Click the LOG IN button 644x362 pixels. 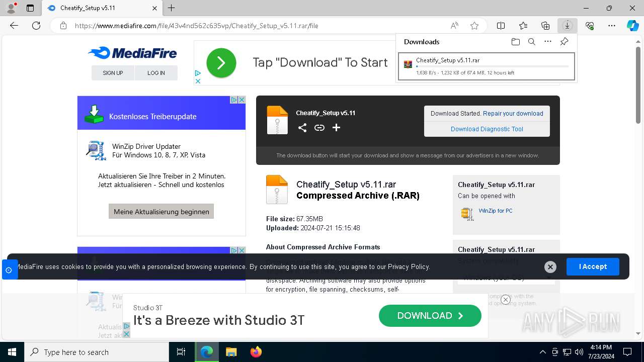[x=156, y=73]
